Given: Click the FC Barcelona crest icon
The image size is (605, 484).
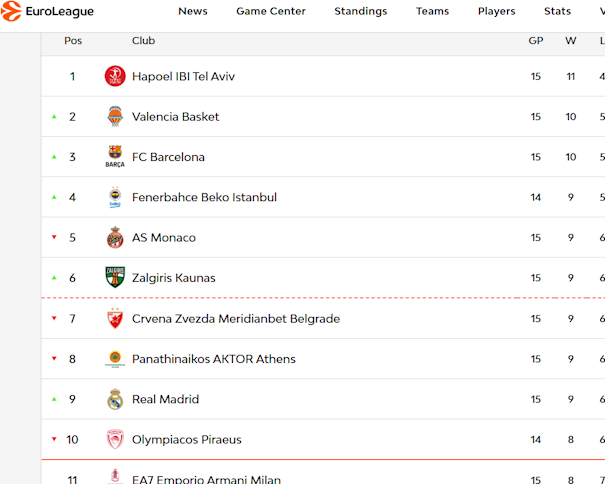Looking at the screenshot, I should (115, 157).
